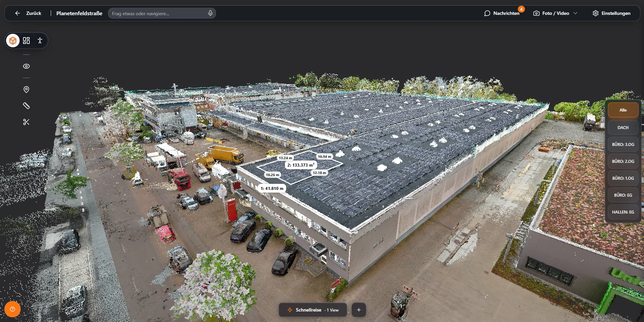Viewport: 644px width, 322px height.
Task: Add a new view with plus button
Action: pyautogui.click(x=359, y=310)
